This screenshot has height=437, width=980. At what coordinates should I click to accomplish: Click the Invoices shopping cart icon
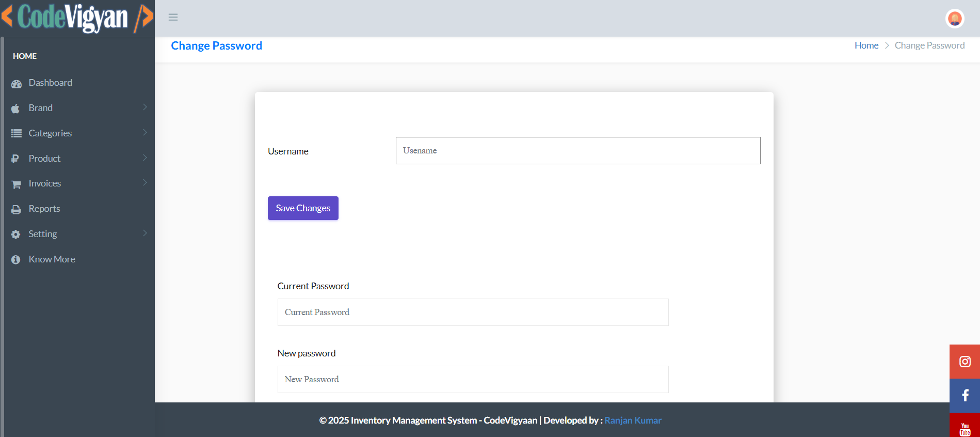(x=17, y=184)
